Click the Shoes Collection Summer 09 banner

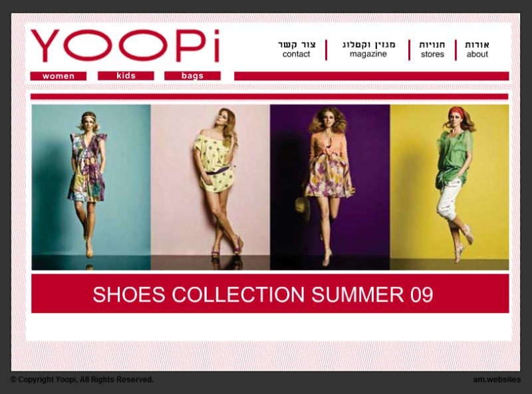pyautogui.click(x=270, y=294)
